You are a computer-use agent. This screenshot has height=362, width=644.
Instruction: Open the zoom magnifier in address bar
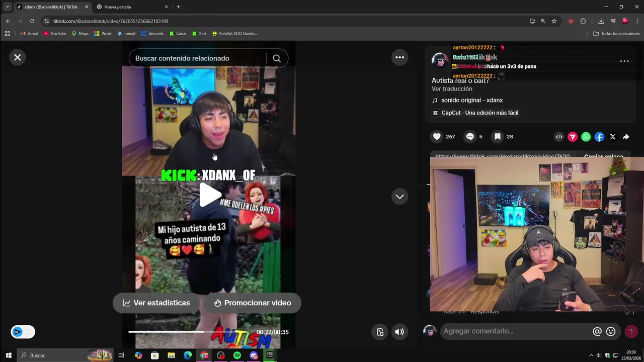543,21
